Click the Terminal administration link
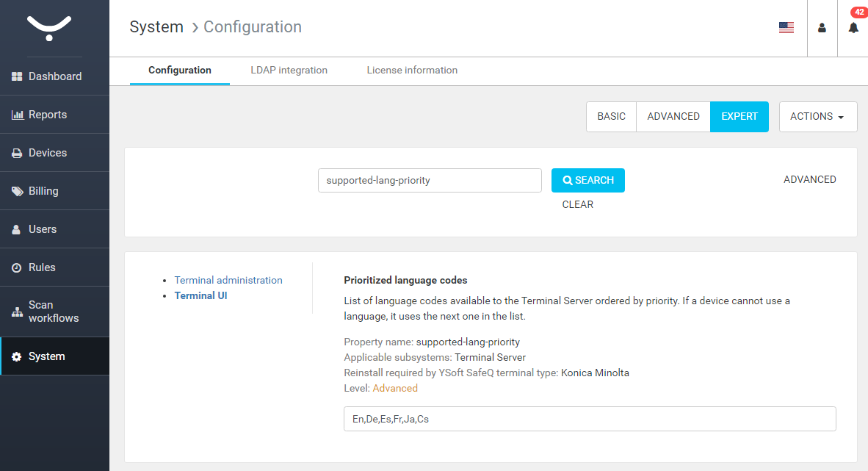This screenshot has height=471, width=868. click(228, 280)
